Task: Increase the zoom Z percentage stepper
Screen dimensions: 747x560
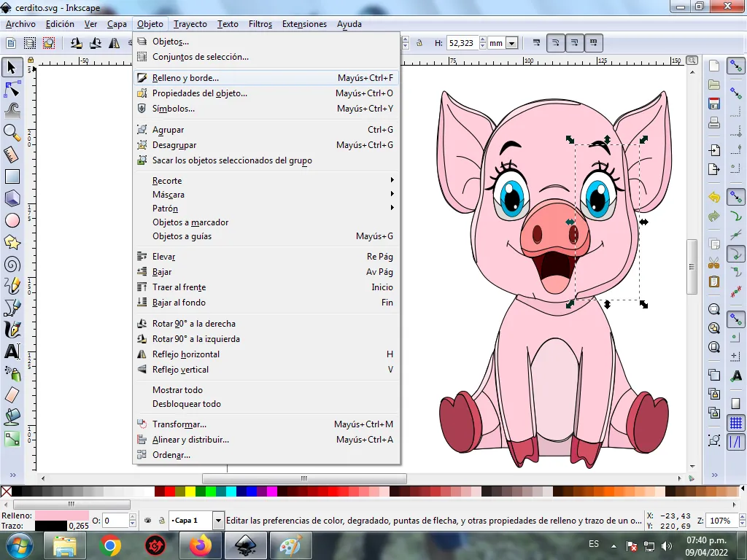Action: pyautogui.click(x=741, y=517)
